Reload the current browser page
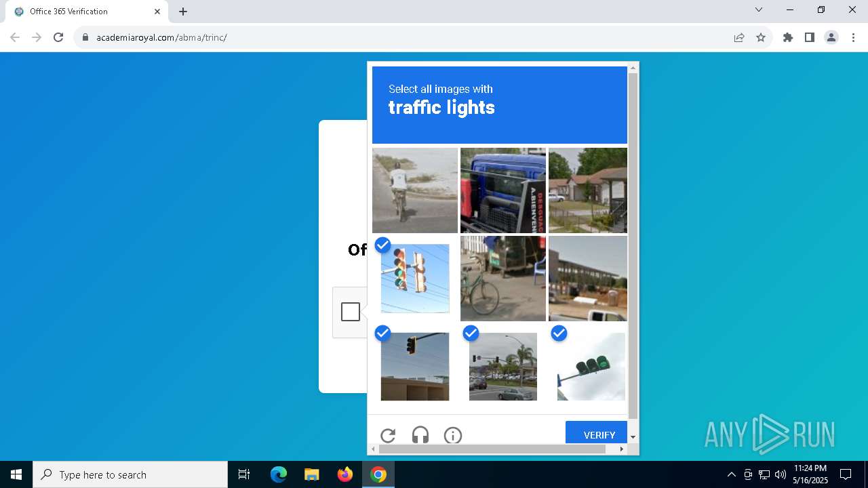 tap(58, 37)
